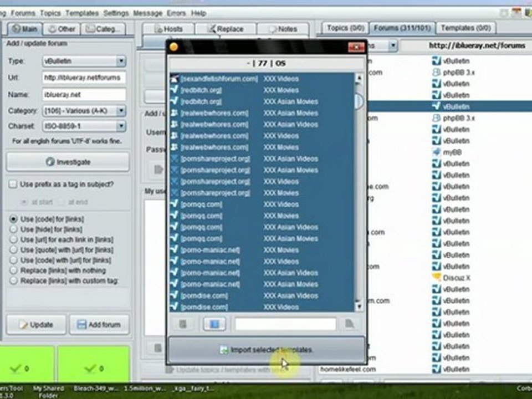The image size is (532, 399).
Task: Open the Templates menu
Action: pos(82,13)
